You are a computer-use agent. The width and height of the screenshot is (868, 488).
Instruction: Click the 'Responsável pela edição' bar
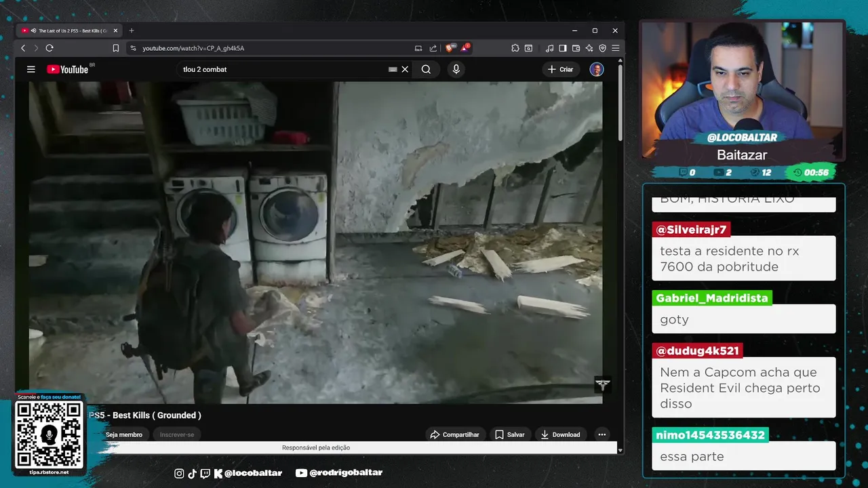coord(316,447)
